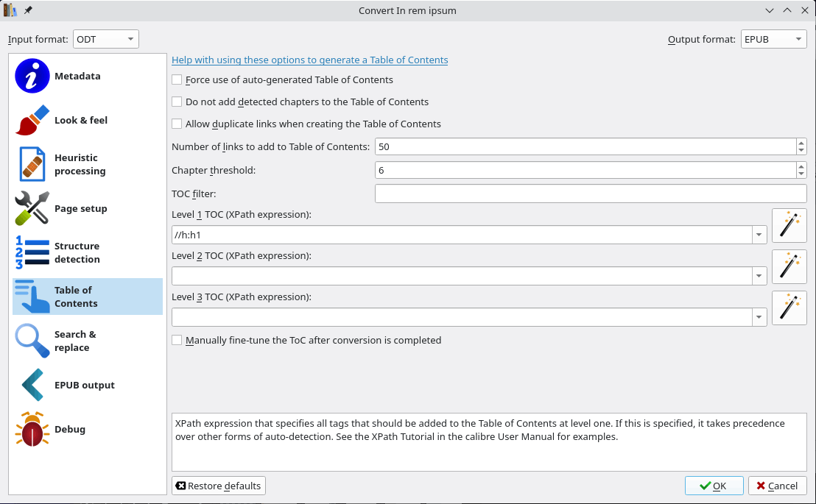Select the Look & feel paintbrush icon

(x=32, y=121)
